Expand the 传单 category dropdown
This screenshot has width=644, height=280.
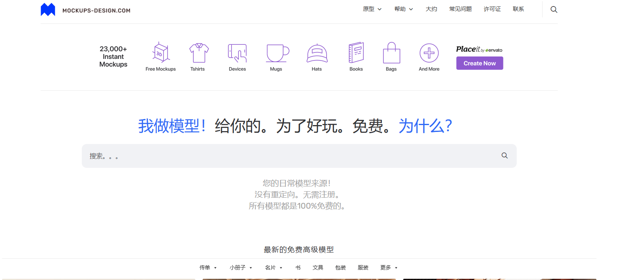point(208,267)
